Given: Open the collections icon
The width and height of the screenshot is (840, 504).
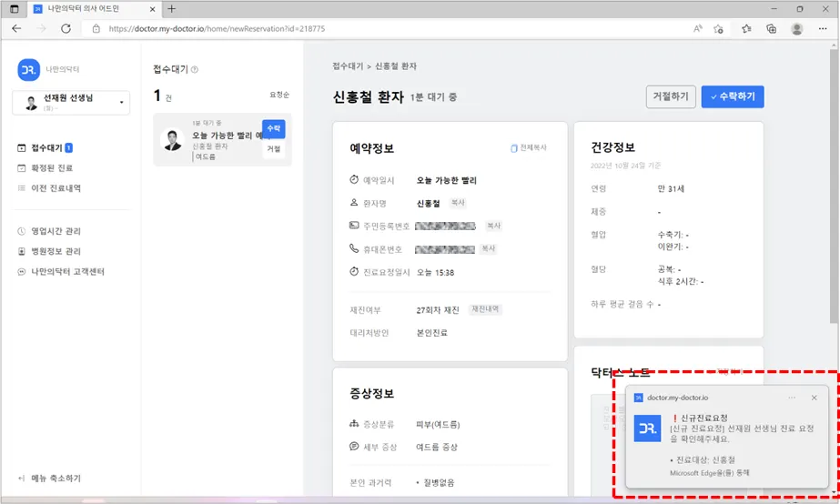Looking at the screenshot, I should tap(771, 29).
